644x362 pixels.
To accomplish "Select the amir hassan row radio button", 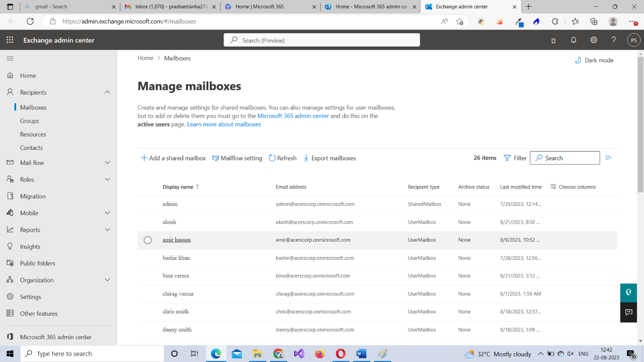I will tap(148, 240).
